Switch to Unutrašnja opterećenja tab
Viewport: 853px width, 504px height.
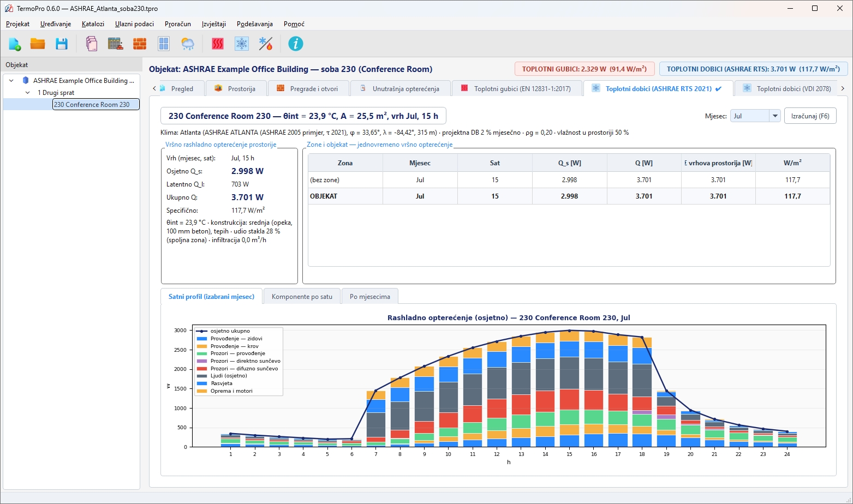pyautogui.click(x=401, y=88)
